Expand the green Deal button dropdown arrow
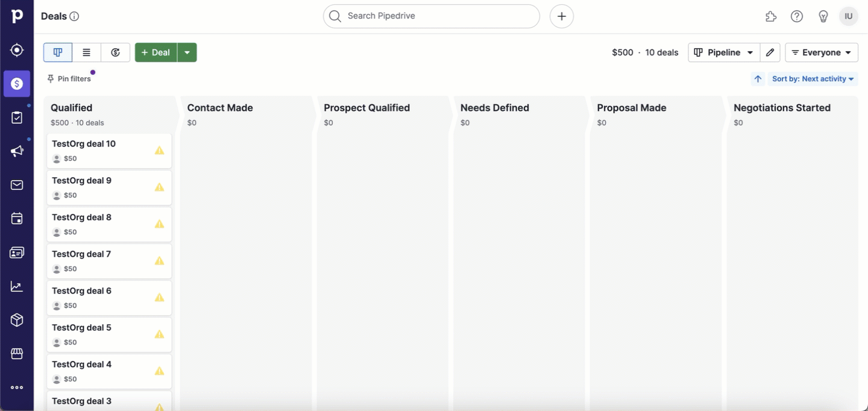868x411 pixels. click(187, 52)
